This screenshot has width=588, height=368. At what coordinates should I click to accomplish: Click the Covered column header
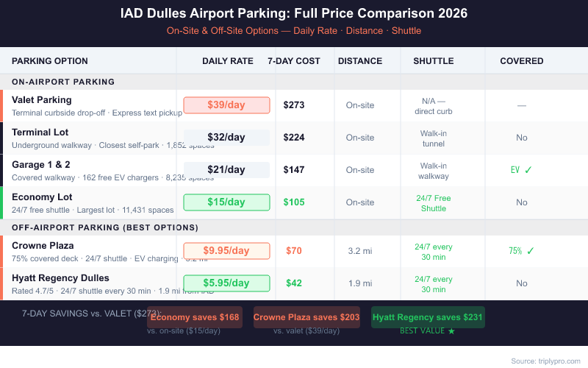(x=522, y=61)
